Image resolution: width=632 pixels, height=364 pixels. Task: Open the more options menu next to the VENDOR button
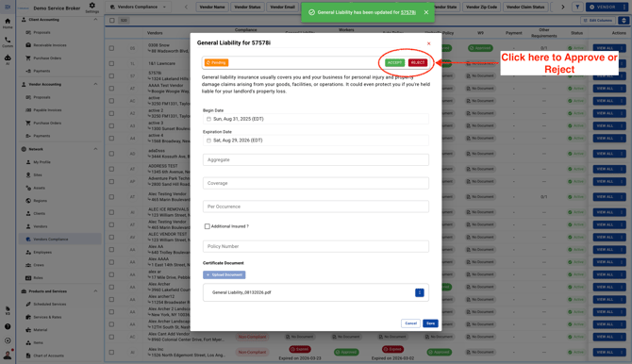(x=624, y=7)
